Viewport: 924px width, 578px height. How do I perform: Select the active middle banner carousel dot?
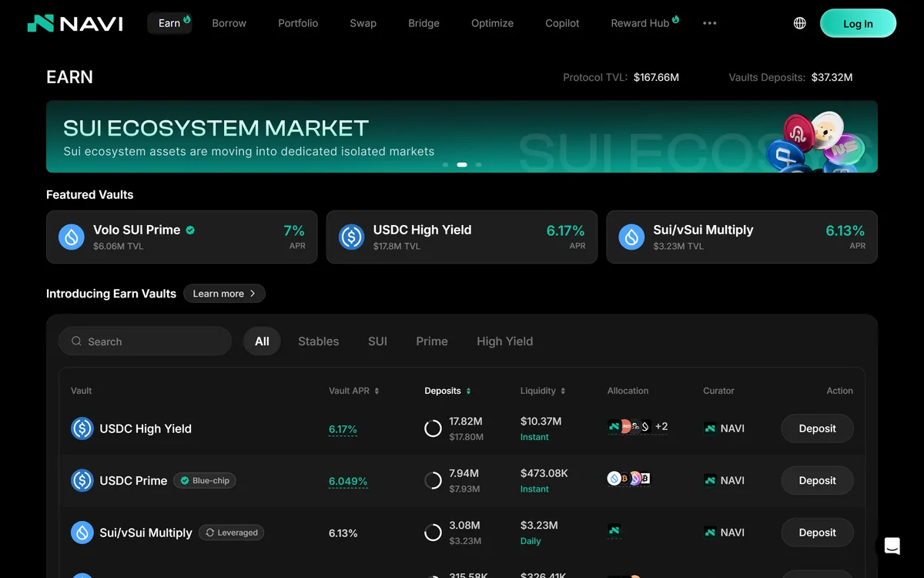tap(462, 165)
